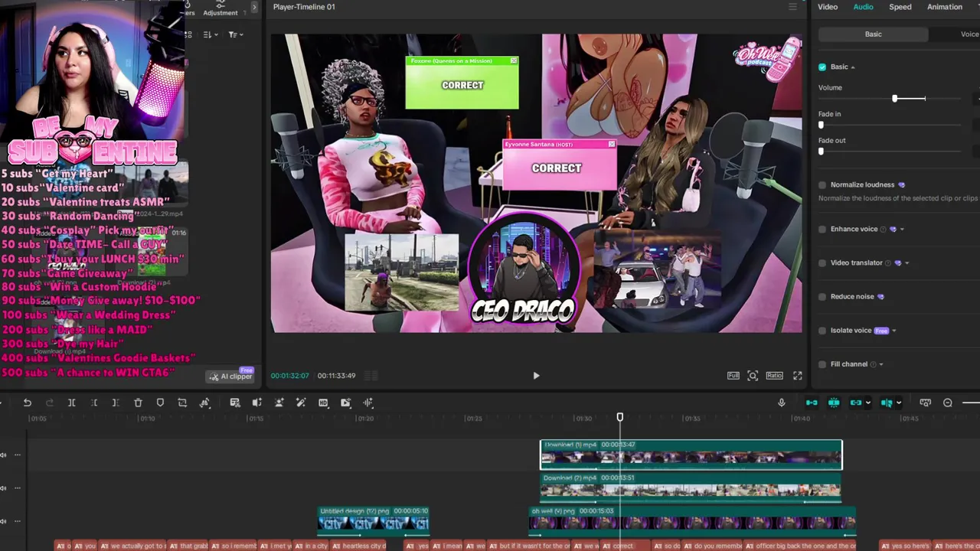
Task: Toggle the clip linkage icon
Action: tap(856, 403)
